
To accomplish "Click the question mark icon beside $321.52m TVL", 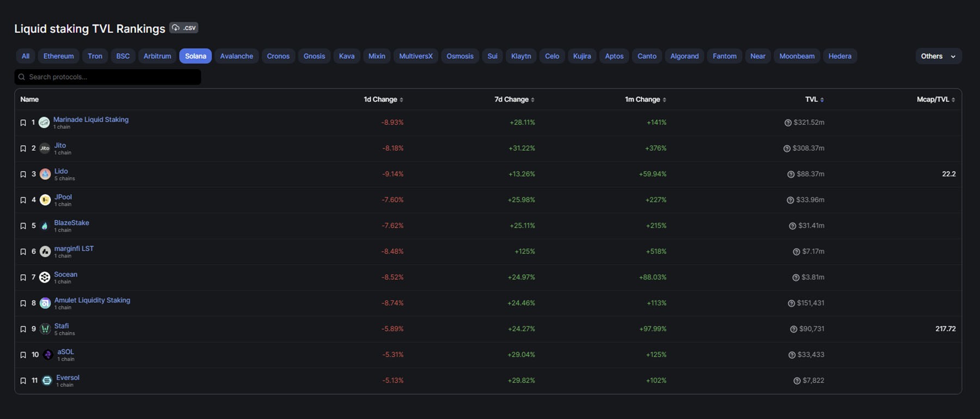I will tap(787, 123).
